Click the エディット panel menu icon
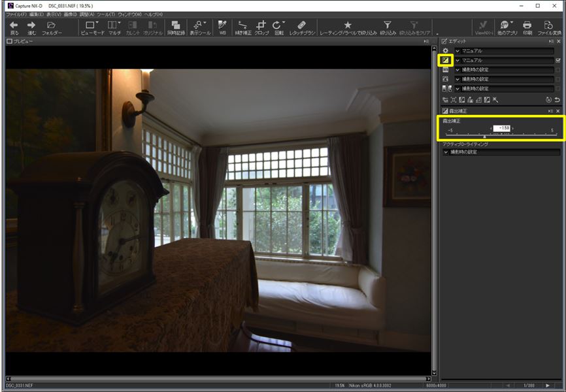Screen dimensions: 566x392 coord(551,42)
